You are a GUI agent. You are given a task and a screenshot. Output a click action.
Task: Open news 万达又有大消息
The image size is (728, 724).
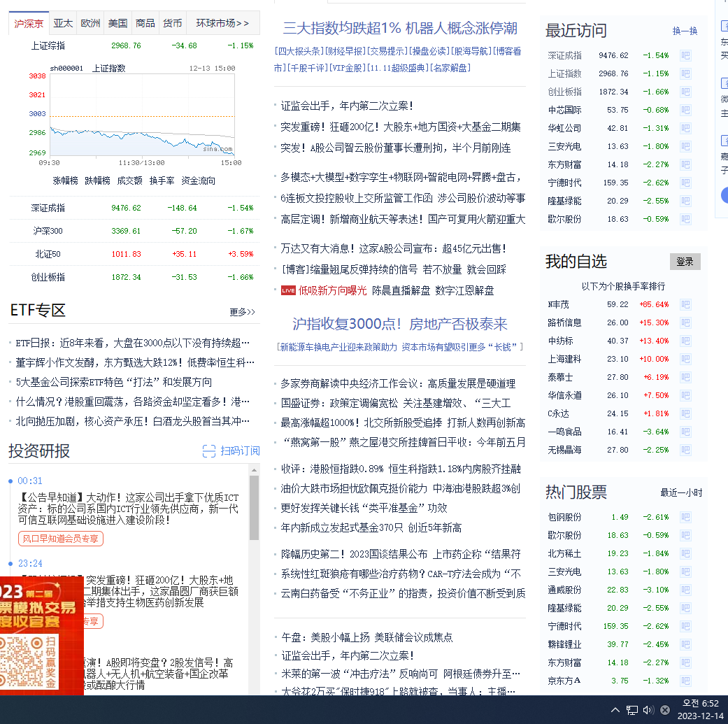pyautogui.click(x=393, y=249)
